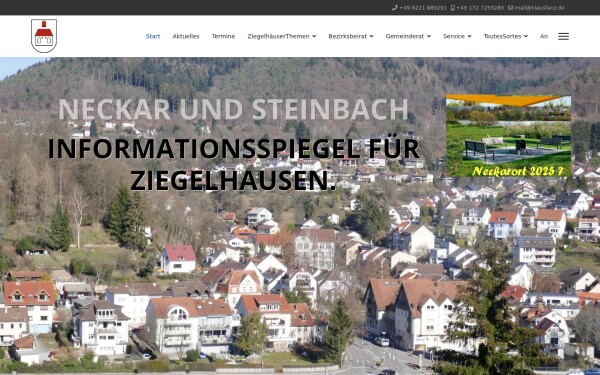Call mobile number +49 172 7259289
The height and width of the screenshot is (375, 600).
point(480,8)
